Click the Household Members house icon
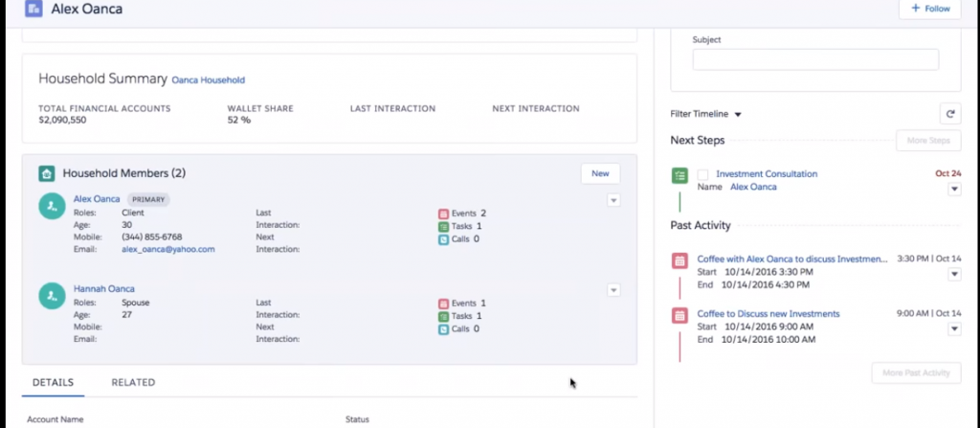Viewport: 980px width, 428px height. point(46,173)
